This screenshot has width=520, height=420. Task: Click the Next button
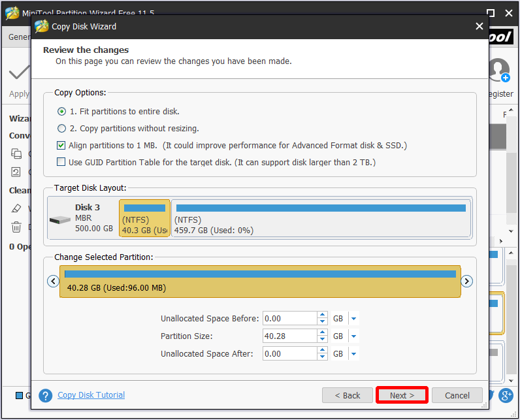point(402,395)
